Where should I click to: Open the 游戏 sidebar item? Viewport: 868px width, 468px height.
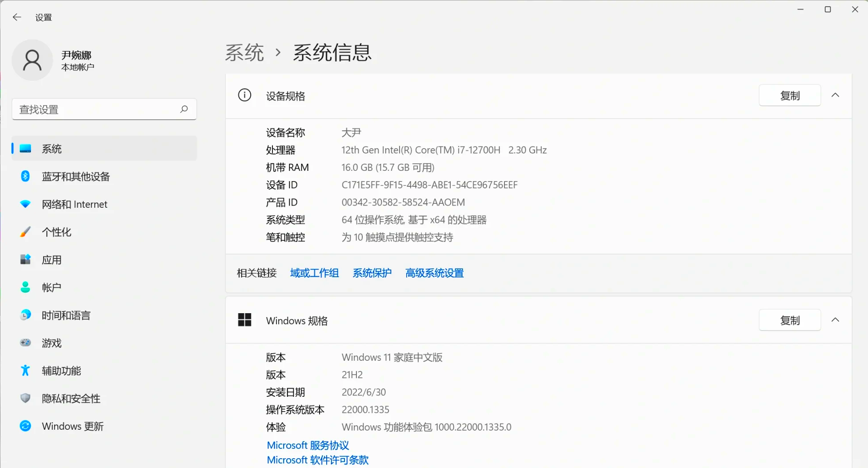pos(104,343)
